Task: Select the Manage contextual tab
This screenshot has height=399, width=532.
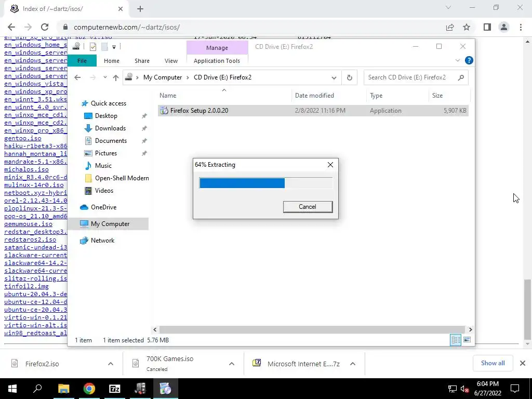Action: pos(217,48)
